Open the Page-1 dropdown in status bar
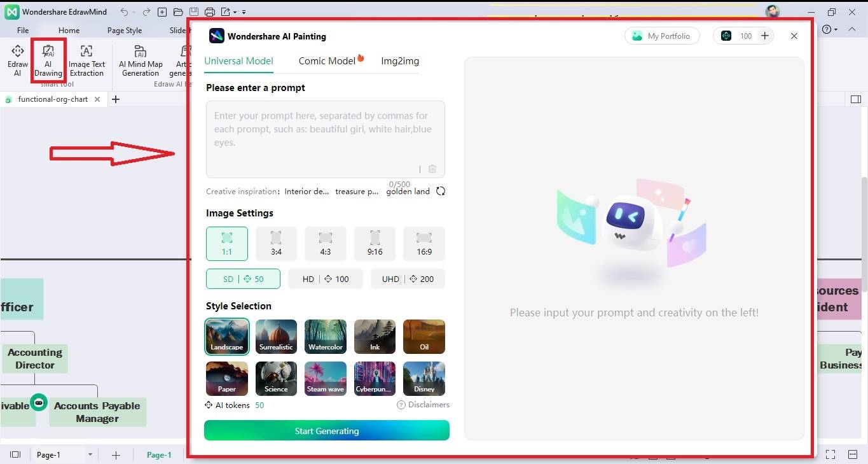 coord(90,454)
